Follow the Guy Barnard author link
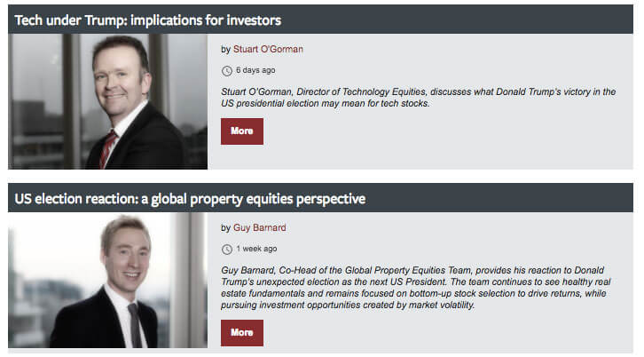 pos(260,227)
